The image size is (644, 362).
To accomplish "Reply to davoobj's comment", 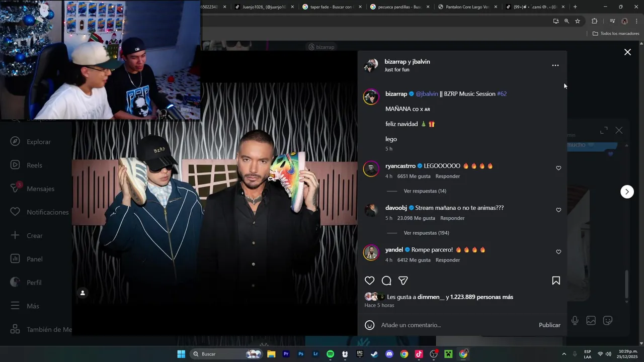I will tap(452, 218).
